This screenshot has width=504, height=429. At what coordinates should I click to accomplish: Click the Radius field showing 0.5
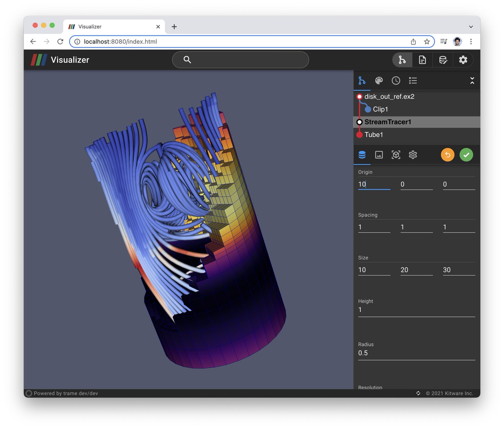pos(416,353)
